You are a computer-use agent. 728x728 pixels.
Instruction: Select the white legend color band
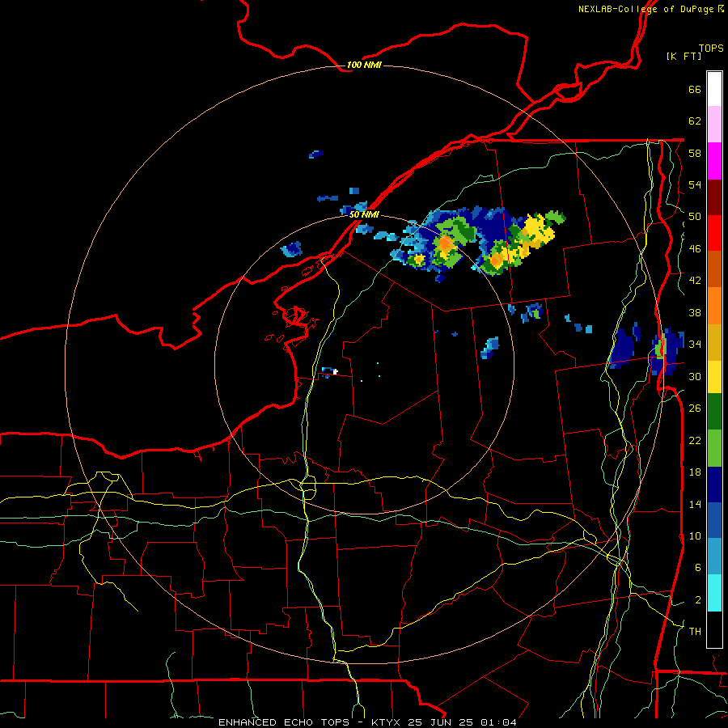coord(714,89)
